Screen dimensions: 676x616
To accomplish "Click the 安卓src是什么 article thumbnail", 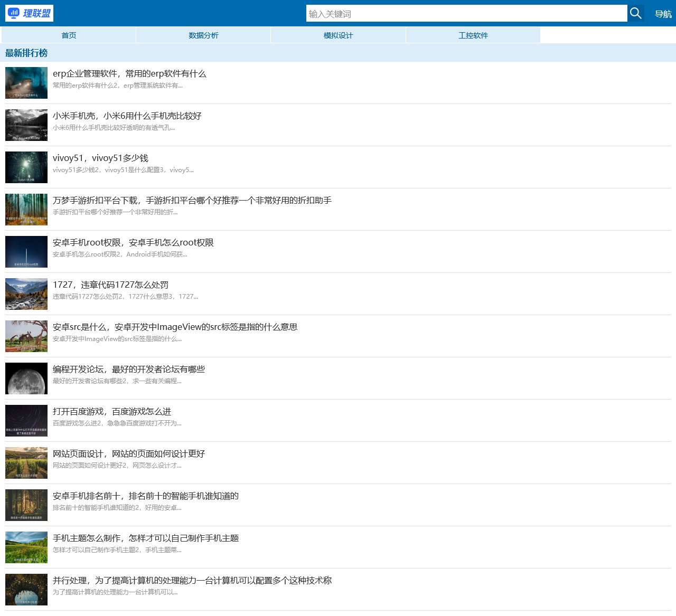I will [x=26, y=336].
